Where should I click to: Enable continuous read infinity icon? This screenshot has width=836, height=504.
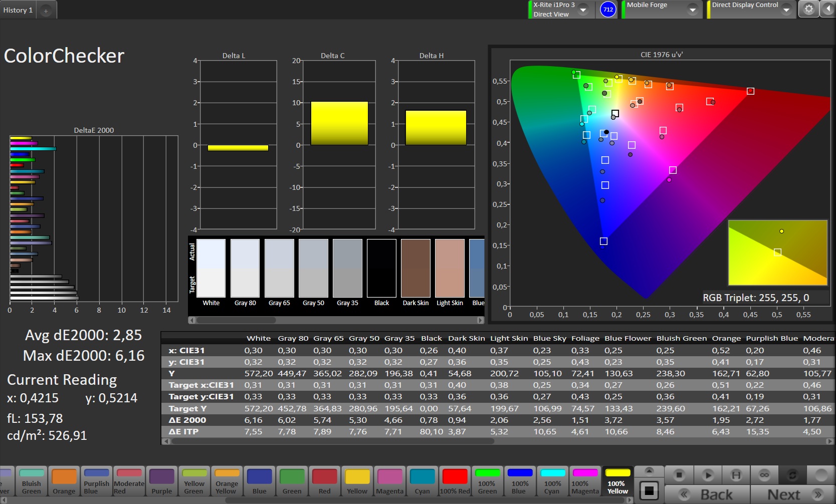point(764,475)
